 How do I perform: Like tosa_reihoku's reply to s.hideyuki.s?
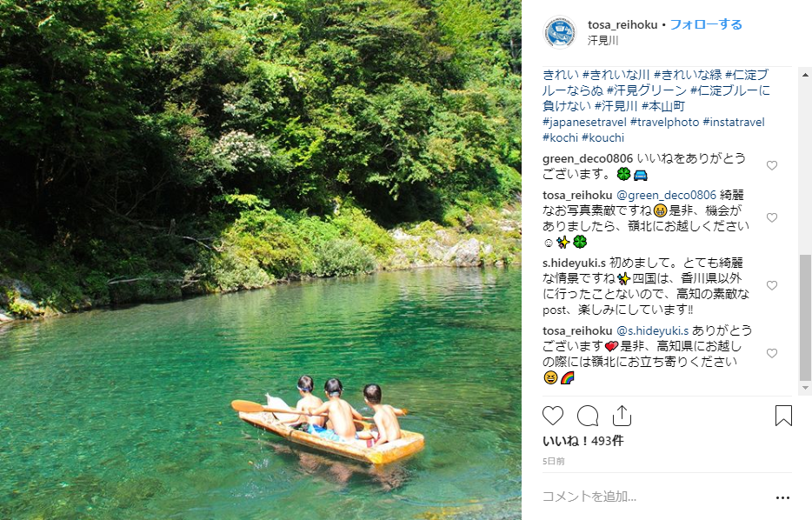tap(772, 353)
